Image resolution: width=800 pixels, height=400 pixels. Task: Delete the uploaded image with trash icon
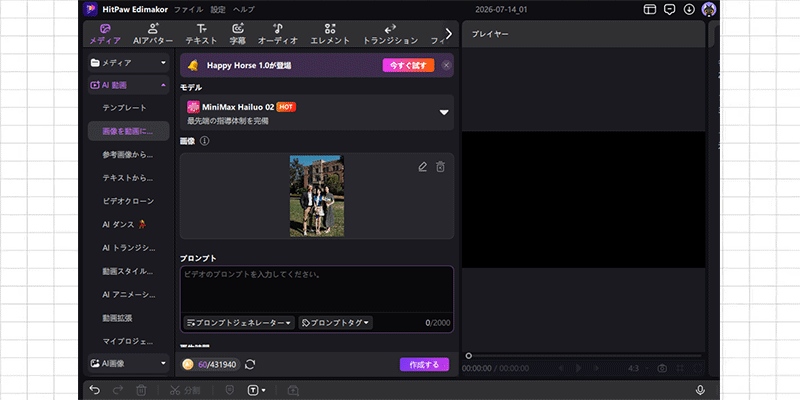pos(440,167)
